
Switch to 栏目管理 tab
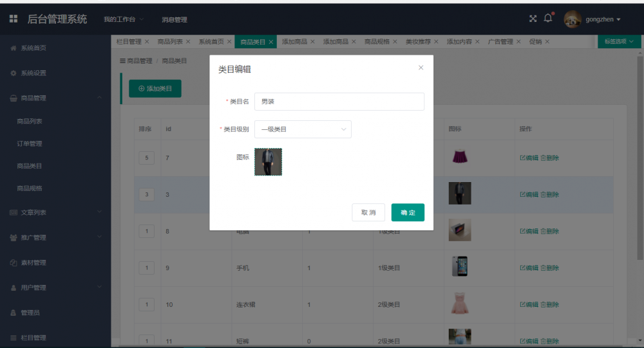[x=129, y=41]
